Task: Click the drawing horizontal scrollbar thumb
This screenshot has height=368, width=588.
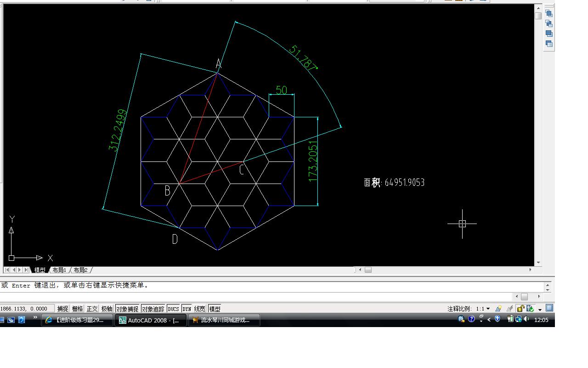Action: (x=368, y=270)
